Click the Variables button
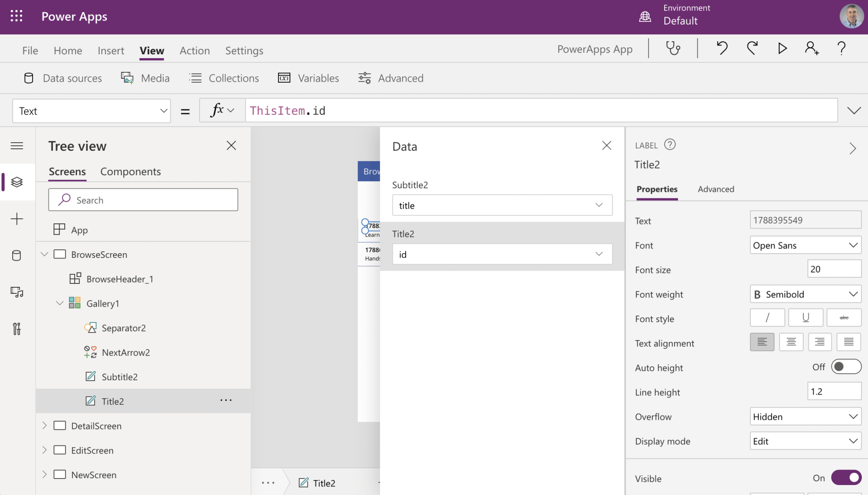The height and width of the screenshot is (495, 868). tap(309, 78)
